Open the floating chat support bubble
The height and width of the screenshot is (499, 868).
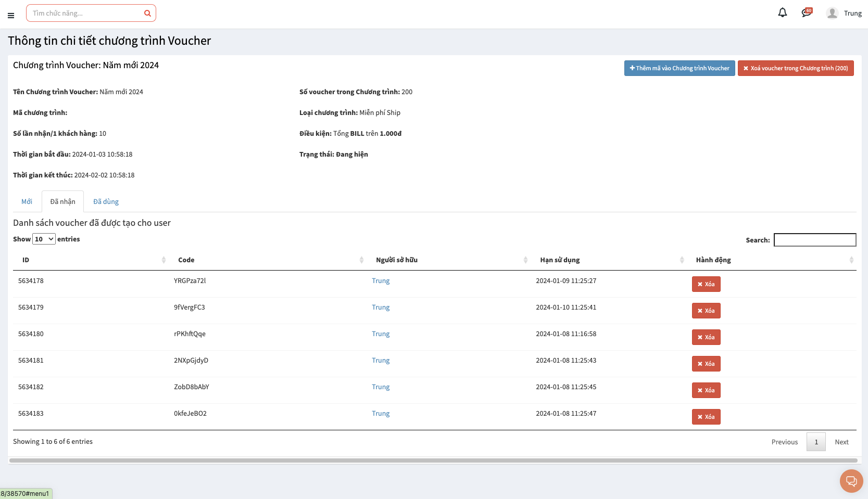tap(851, 481)
